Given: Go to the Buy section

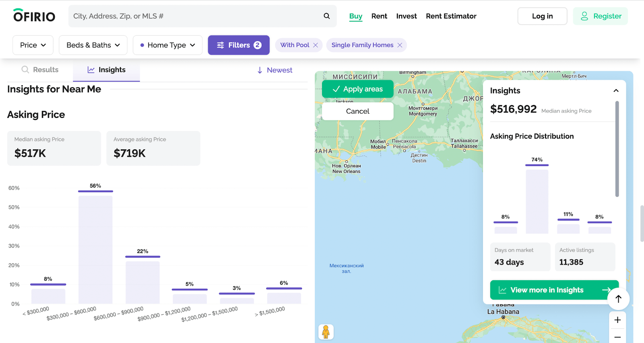Looking at the screenshot, I should [356, 16].
